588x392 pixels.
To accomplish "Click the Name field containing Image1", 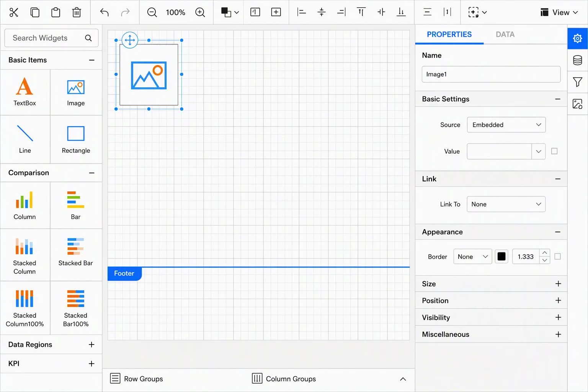I will pos(491,74).
